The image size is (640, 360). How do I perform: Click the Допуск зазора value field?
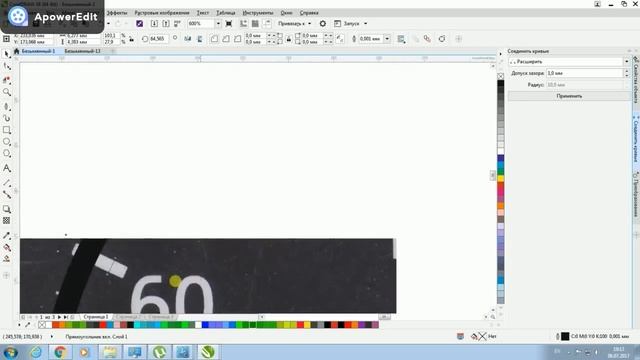pyautogui.click(x=584, y=73)
